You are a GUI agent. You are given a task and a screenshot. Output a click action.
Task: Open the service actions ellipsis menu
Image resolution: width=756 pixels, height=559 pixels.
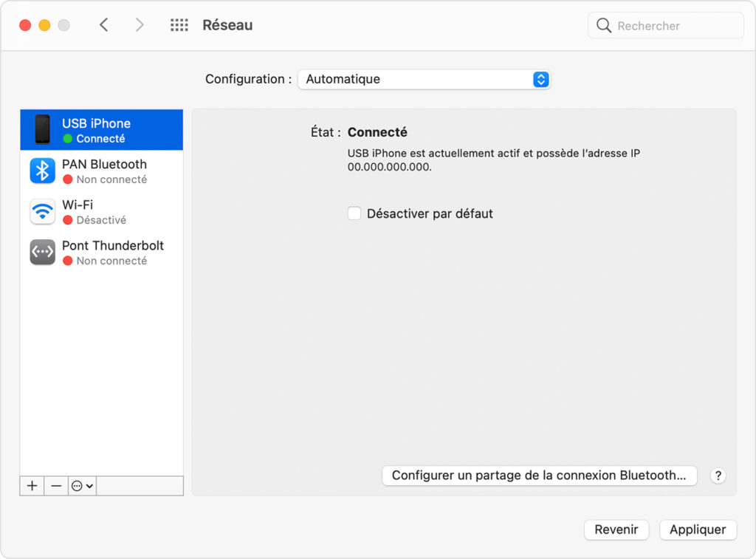(82, 486)
